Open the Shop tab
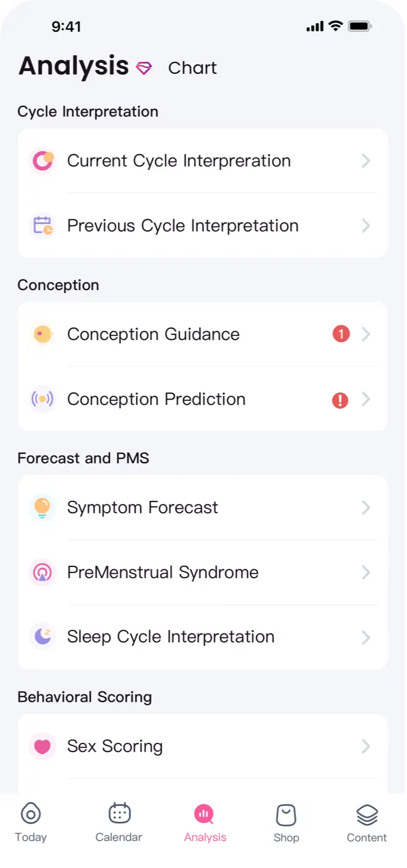The height and width of the screenshot is (868, 407). 286,823
